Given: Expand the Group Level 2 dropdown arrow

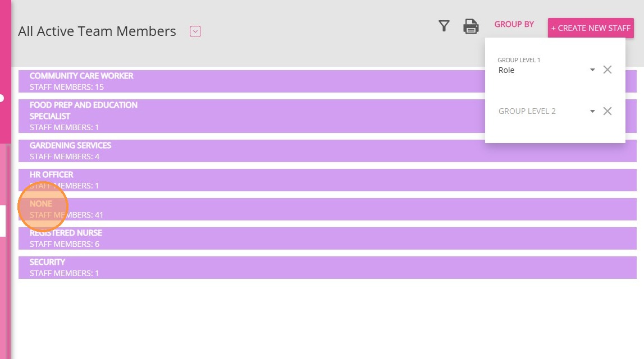Looking at the screenshot, I should 592,112.
